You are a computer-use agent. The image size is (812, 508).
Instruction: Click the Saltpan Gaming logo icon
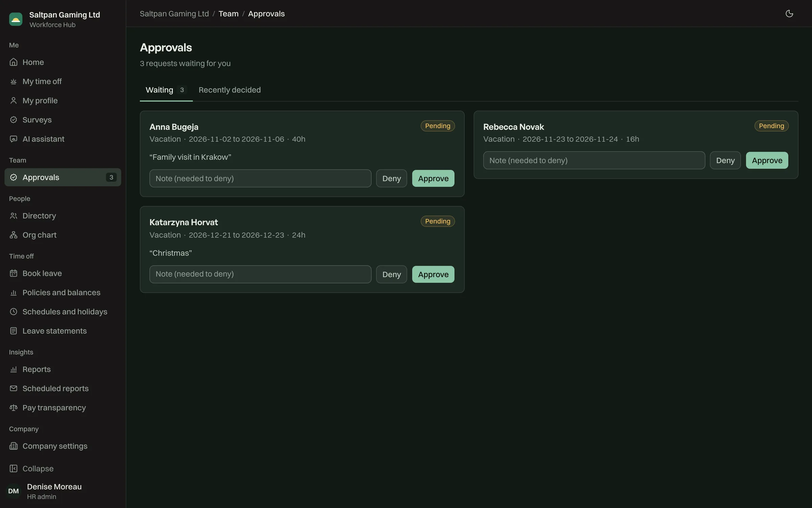16,19
